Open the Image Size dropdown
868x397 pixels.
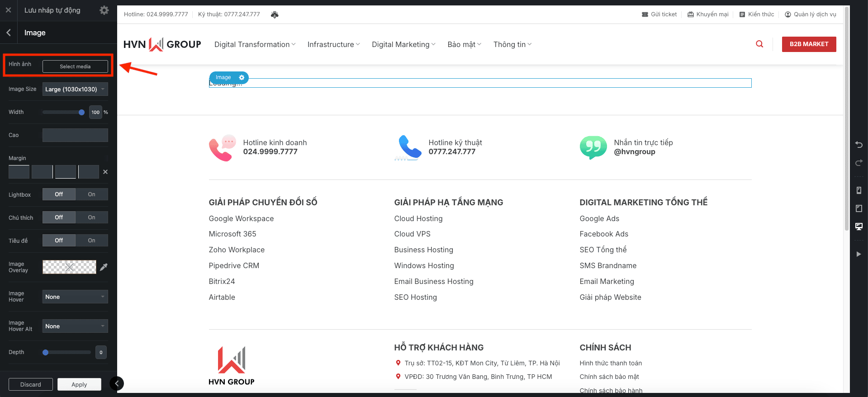pos(75,89)
